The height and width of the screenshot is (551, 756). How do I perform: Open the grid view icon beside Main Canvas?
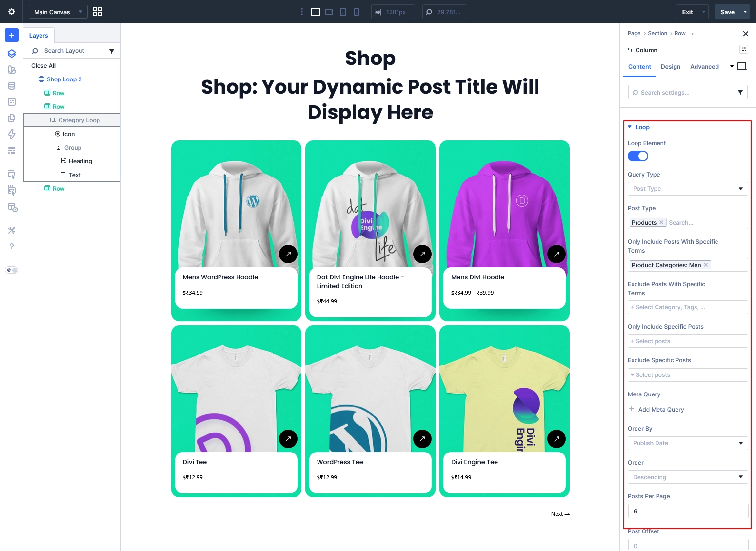98,12
